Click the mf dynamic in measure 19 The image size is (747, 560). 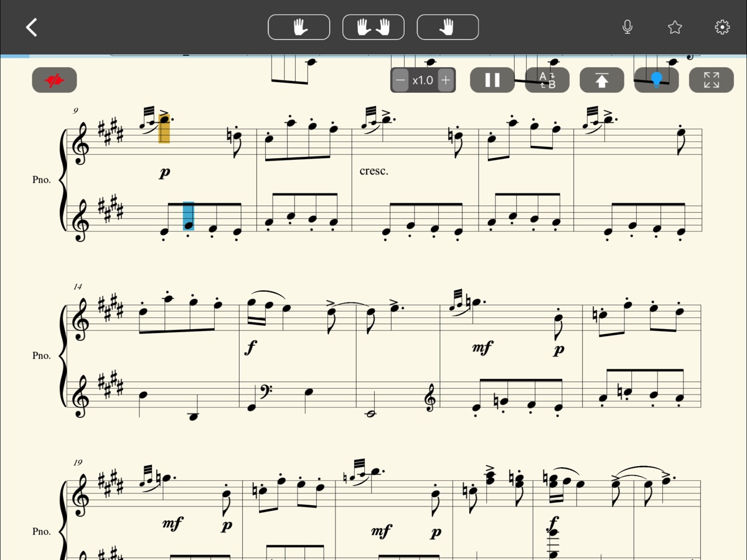(172, 524)
